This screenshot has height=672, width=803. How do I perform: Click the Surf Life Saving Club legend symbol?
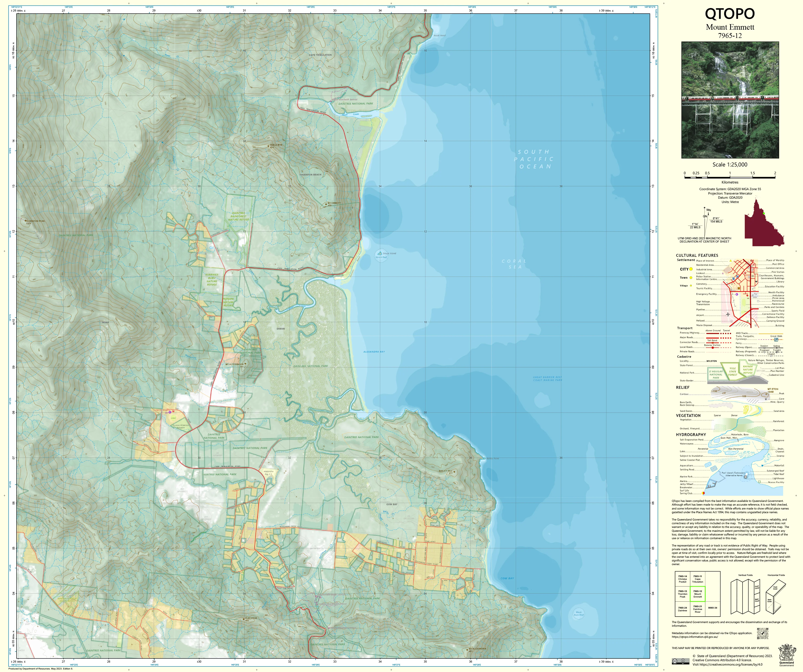tap(703, 493)
